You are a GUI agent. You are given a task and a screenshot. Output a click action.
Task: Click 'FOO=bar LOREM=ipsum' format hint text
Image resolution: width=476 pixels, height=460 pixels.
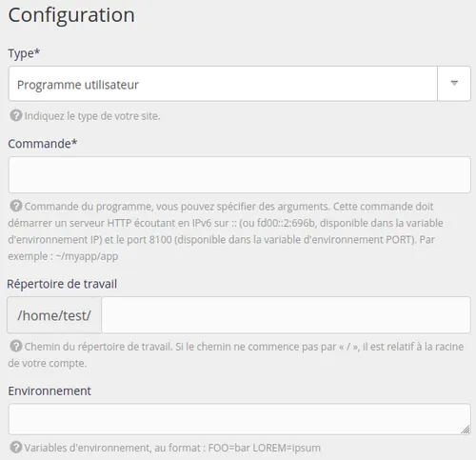[265, 448]
